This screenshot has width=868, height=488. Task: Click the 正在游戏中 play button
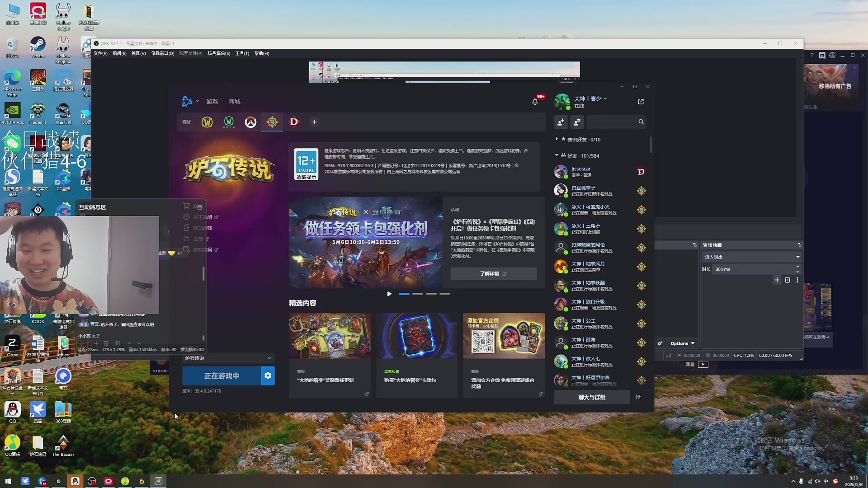tap(222, 375)
